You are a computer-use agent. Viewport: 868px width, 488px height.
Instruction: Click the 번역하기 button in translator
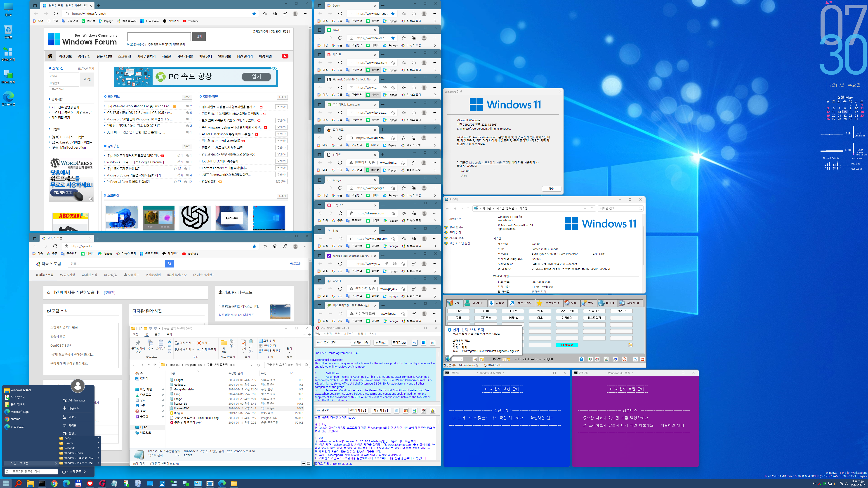pyautogui.click(x=358, y=411)
